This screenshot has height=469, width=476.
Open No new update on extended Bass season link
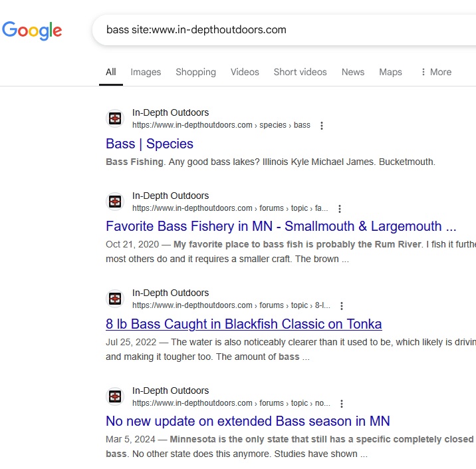[248, 421]
